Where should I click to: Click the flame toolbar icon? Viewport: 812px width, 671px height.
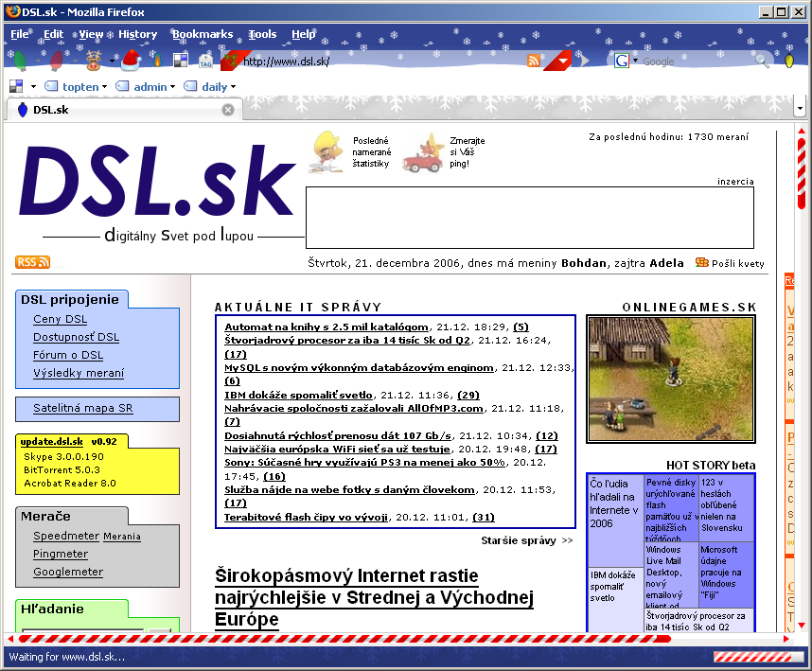(158, 61)
